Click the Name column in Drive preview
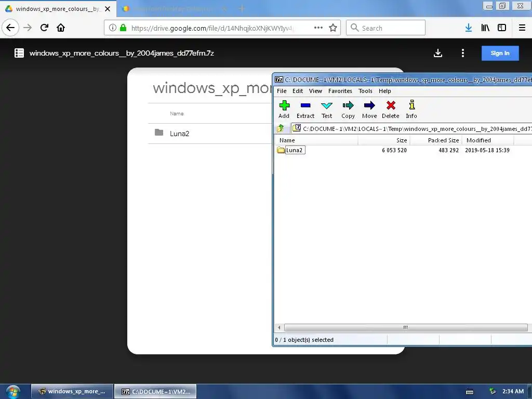 [x=177, y=114]
